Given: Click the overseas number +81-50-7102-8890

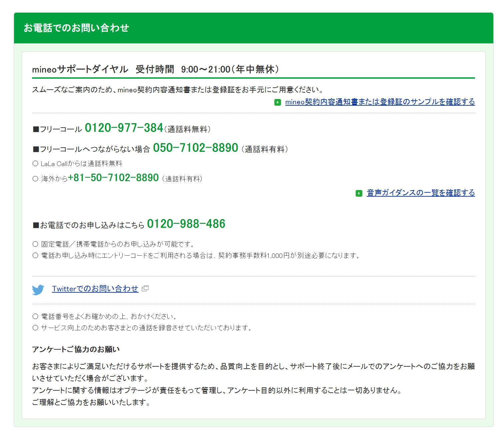Looking at the screenshot, I should pyautogui.click(x=113, y=178).
